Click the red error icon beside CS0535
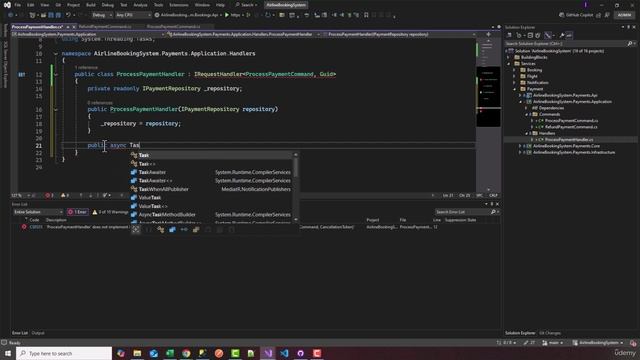The height and width of the screenshot is (360, 640). [x=24, y=227]
